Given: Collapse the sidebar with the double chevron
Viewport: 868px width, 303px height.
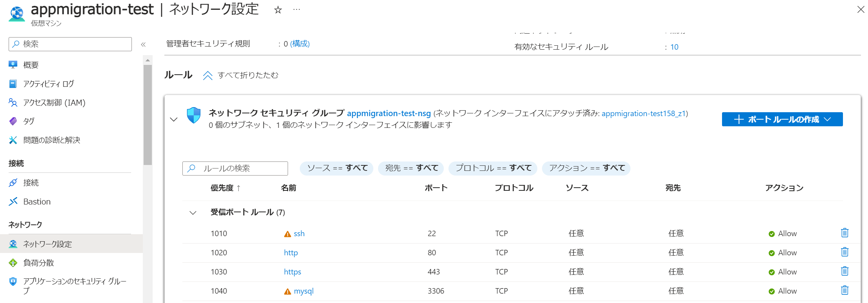Looking at the screenshot, I should coord(143,44).
